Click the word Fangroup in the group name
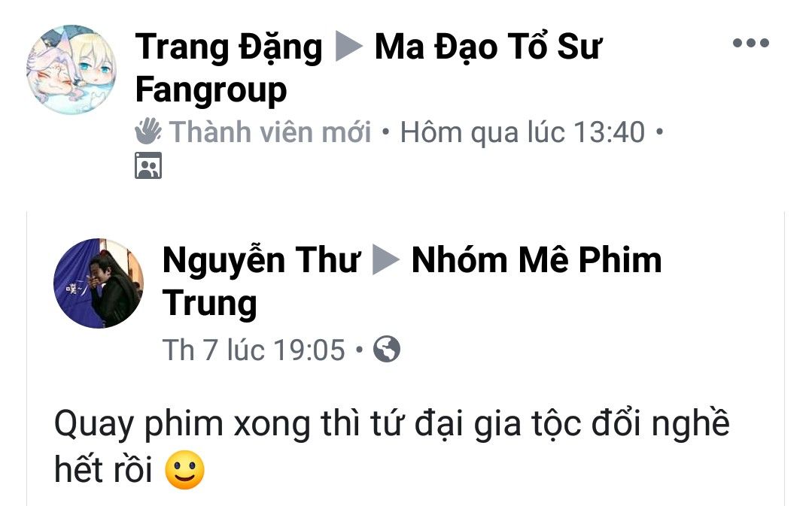Image resolution: width=812 pixels, height=506 pixels. point(211,90)
